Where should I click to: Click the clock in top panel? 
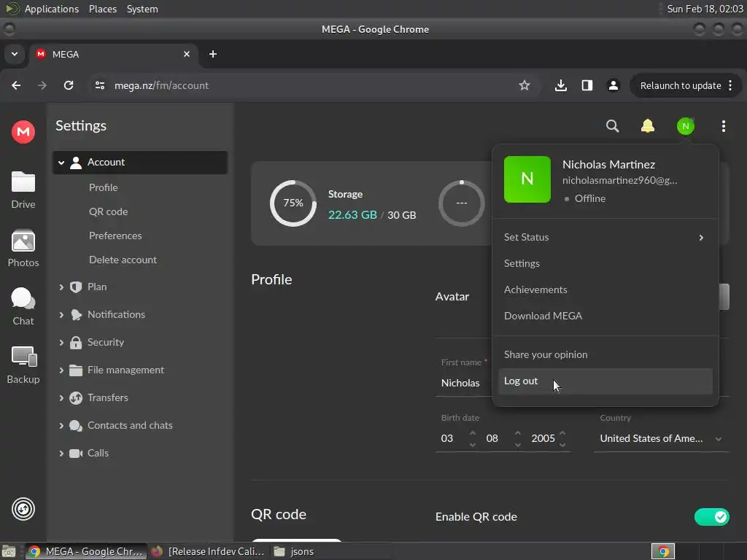705,9
